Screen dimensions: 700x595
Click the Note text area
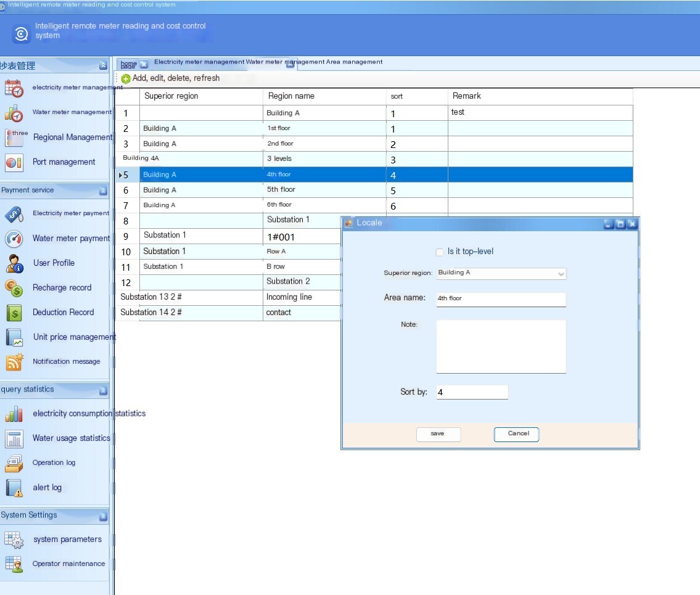[x=501, y=347]
